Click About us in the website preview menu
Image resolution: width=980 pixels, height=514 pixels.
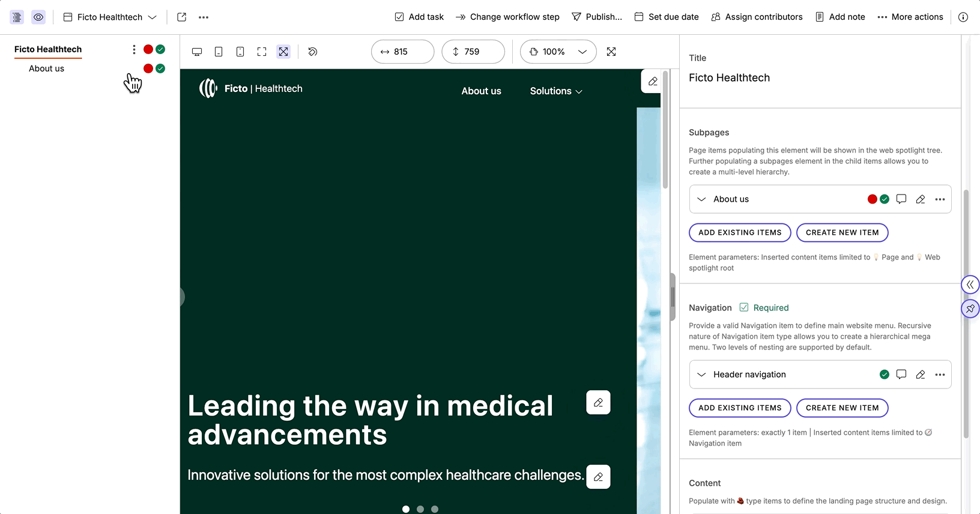(x=481, y=91)
